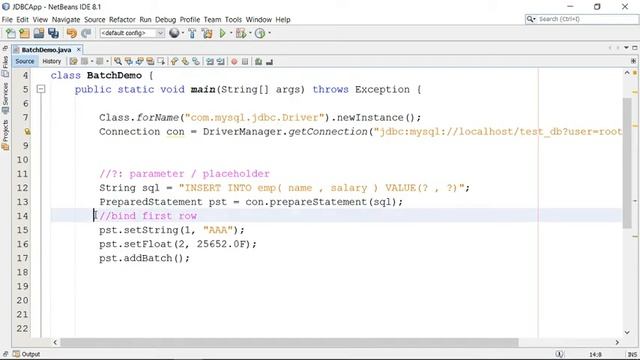Open dropdown arrow next to globe icon
640x360 pixels.
coord(182,33)
